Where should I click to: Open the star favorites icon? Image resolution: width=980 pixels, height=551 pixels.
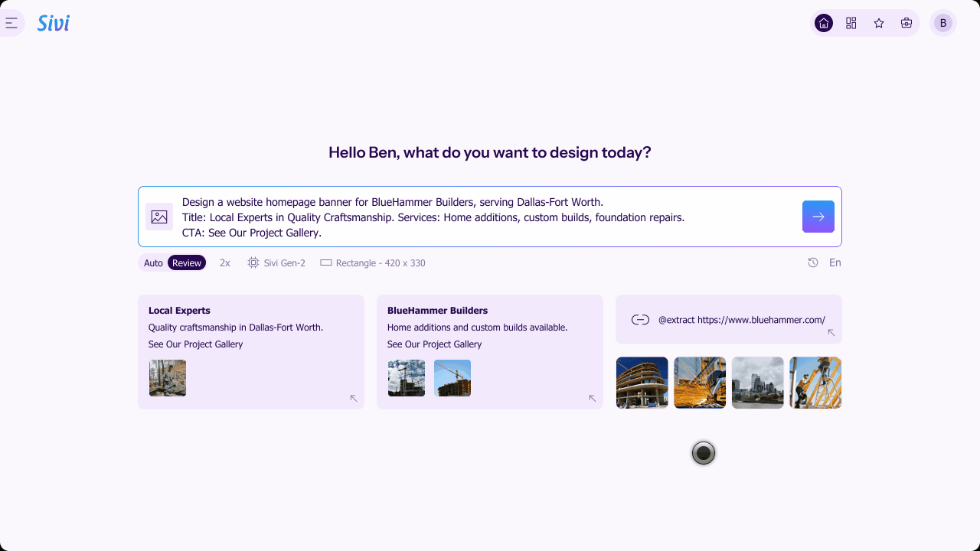(879, 23)
